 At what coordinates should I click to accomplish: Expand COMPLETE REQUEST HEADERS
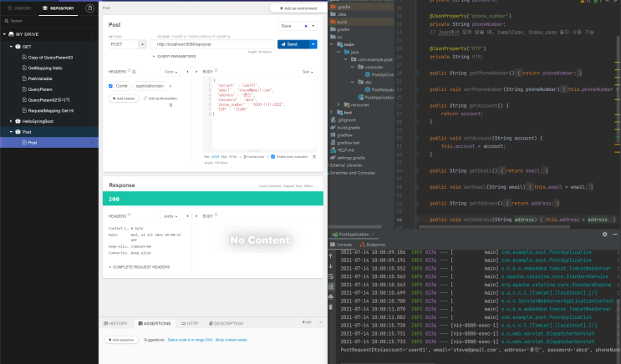pos(140,267)
